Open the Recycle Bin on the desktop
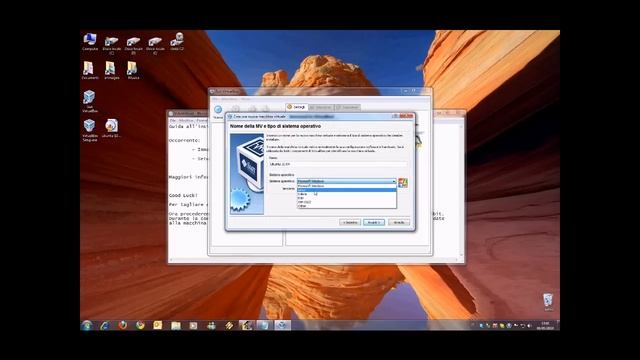 pyautogui.click(x=548, y=302)
